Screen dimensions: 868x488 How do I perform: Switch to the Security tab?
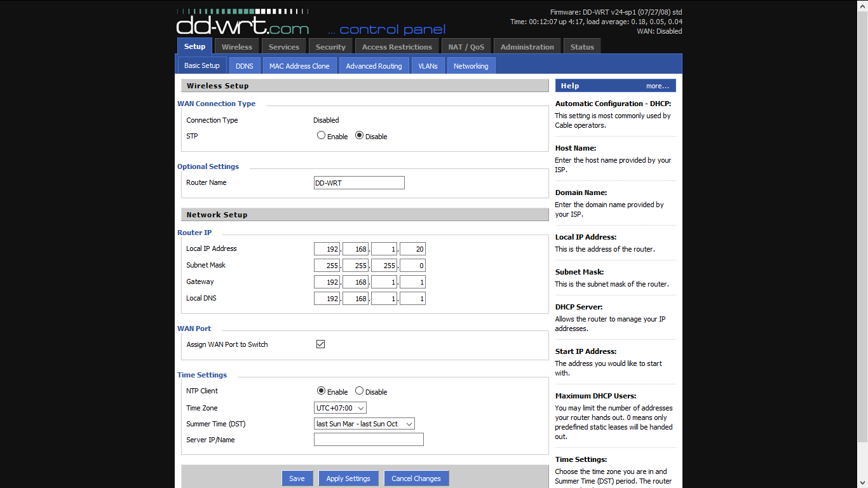[330, 46]
